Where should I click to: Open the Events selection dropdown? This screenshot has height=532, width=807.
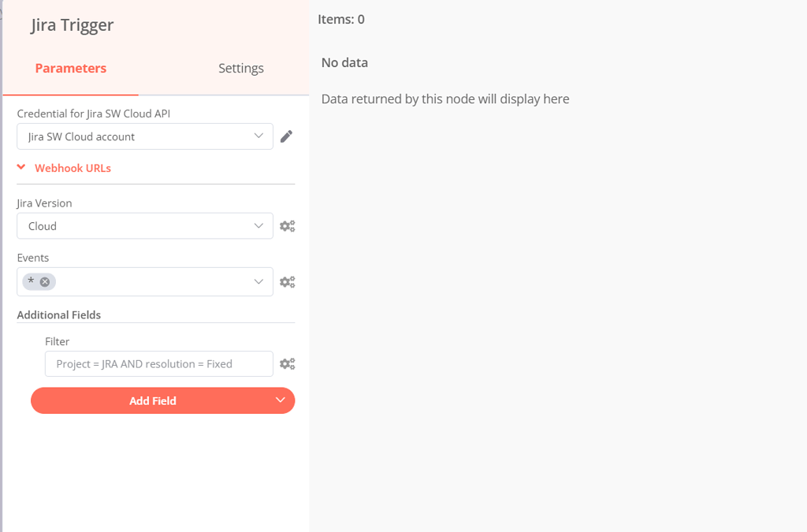pos(145,281)
